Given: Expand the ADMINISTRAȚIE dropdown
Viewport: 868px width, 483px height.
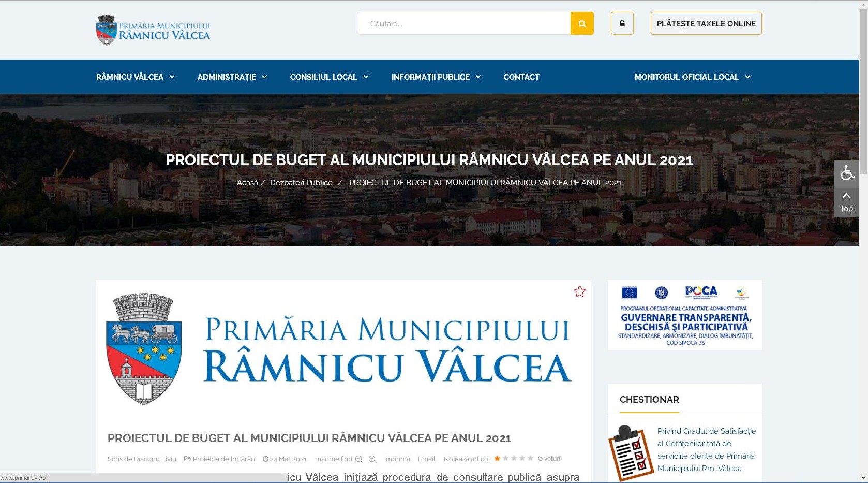Looking at the screenshot, I should click(231, 77).
